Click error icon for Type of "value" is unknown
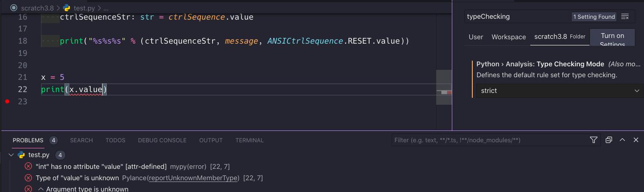 [28, 178]
